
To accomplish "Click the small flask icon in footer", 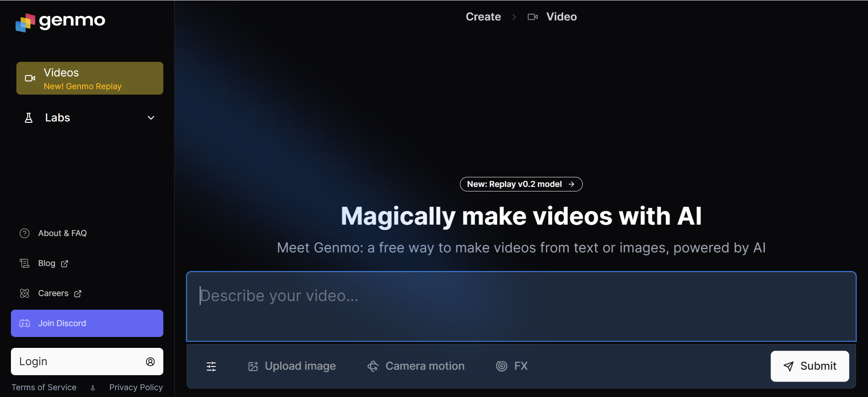I will click(93, 388).
